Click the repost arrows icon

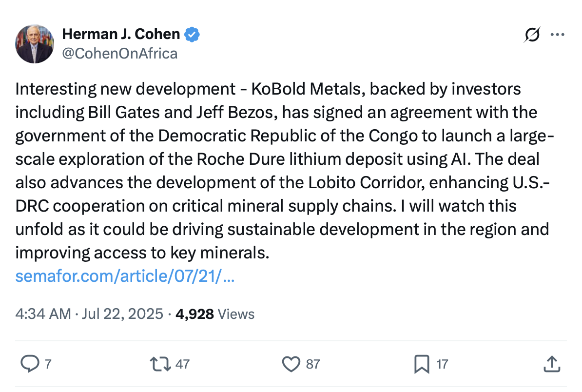pyautogui.click(x=160, y=364)
